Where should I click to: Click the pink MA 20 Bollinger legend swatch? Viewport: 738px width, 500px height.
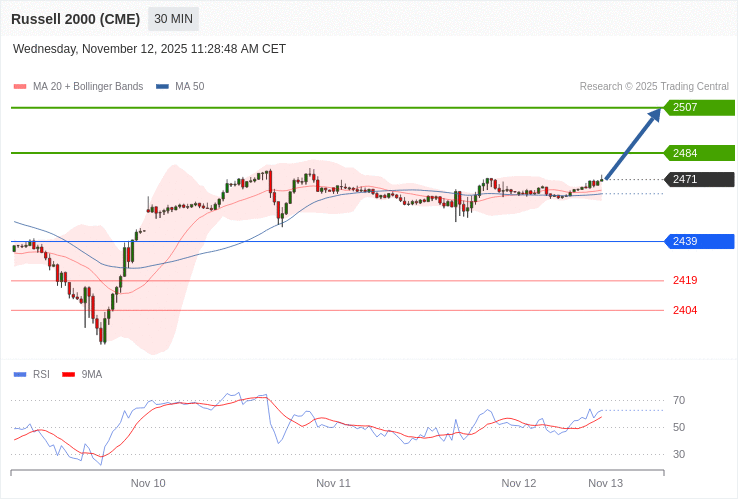click(20, 87)
